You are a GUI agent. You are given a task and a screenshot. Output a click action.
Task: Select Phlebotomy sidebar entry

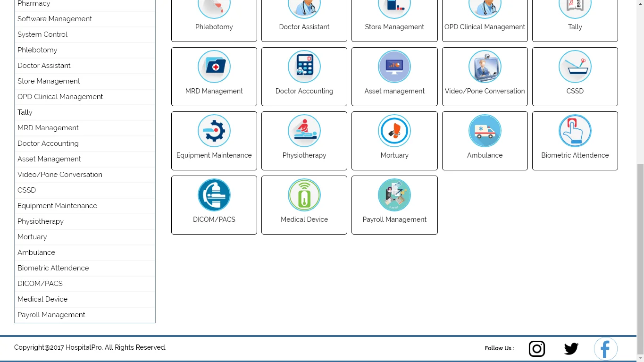point(85,50)
